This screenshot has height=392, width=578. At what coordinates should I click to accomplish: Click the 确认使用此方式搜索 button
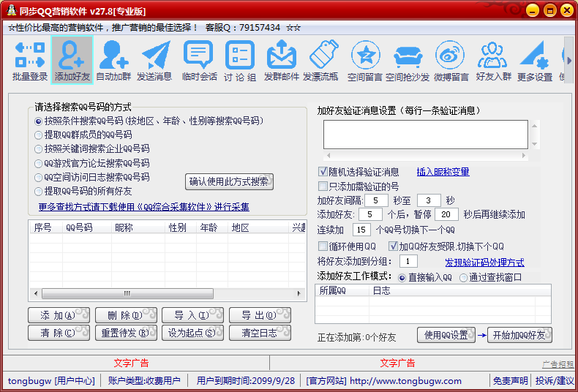[228, 181]
